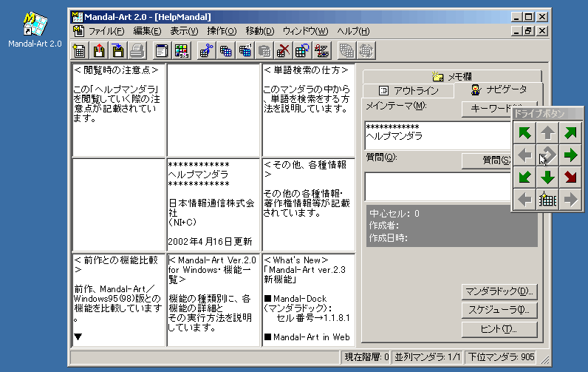The width and height of the screenshot is (588, 372).
Task: Click the rotate grid blue arrow icon
Action: pos(302,51)
